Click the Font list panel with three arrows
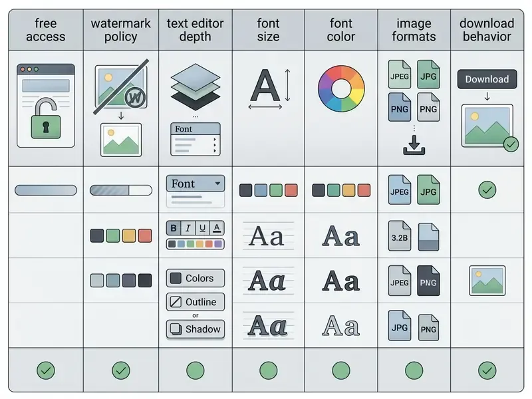Screen dimensions: 532x399 coord(196,140)
